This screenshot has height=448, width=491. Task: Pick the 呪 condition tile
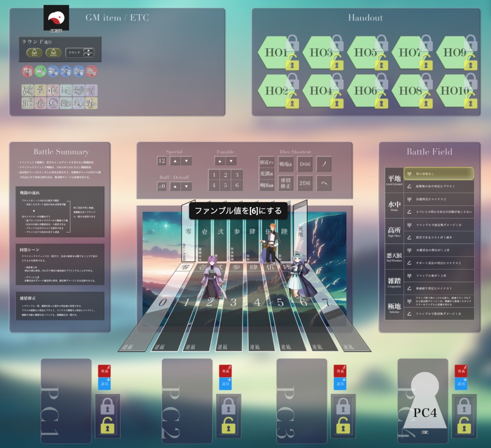coord(92,90)
